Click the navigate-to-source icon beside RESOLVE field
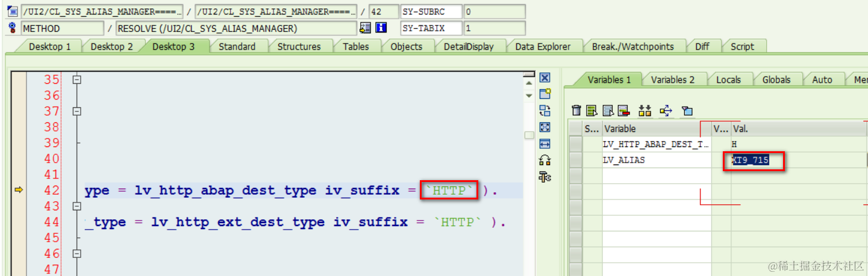This screenshot has width=868, height=276. pos(366,28)
